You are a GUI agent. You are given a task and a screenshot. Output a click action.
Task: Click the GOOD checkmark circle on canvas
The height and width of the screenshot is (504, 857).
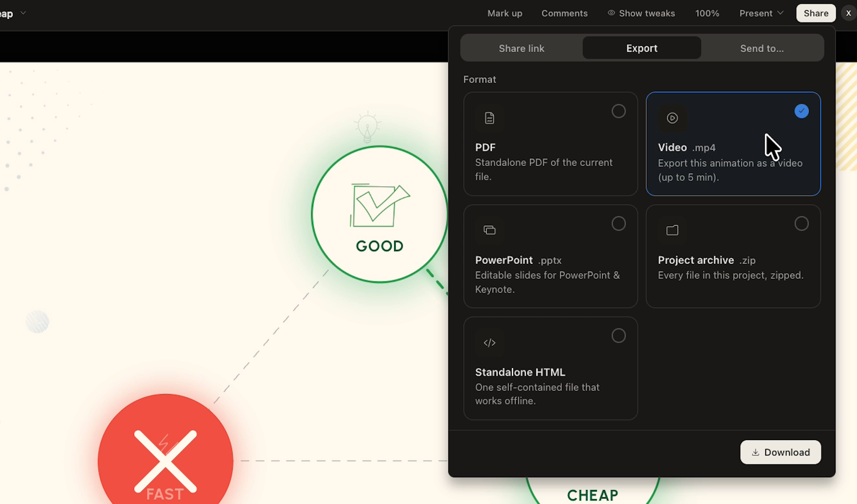(x=380, y=214)
